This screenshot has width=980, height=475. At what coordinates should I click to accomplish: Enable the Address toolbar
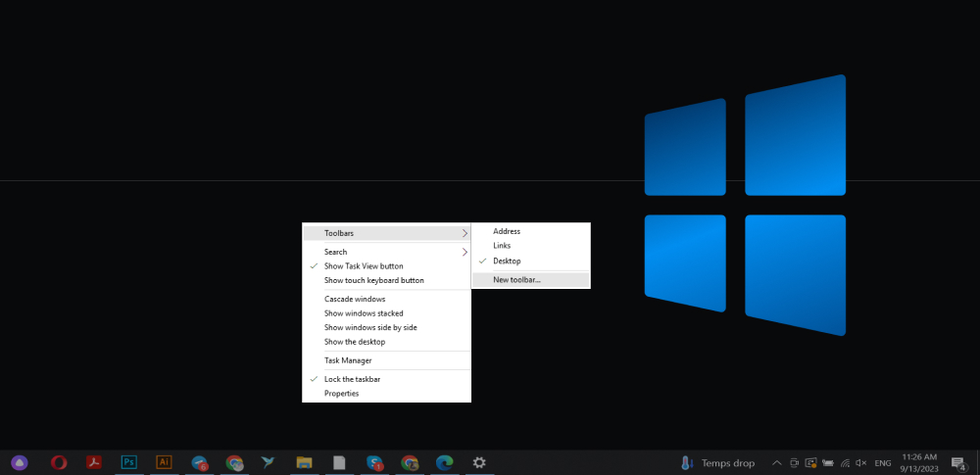point(530,231)
